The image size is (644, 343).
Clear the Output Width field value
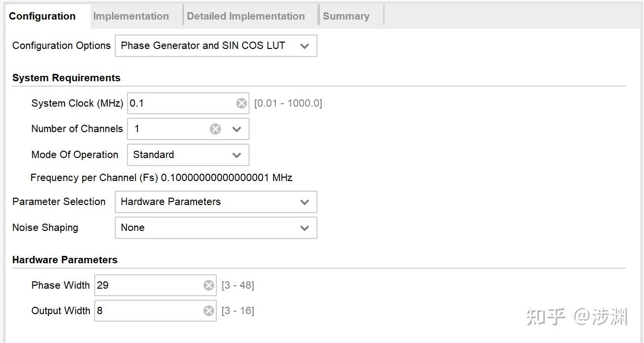209,311
